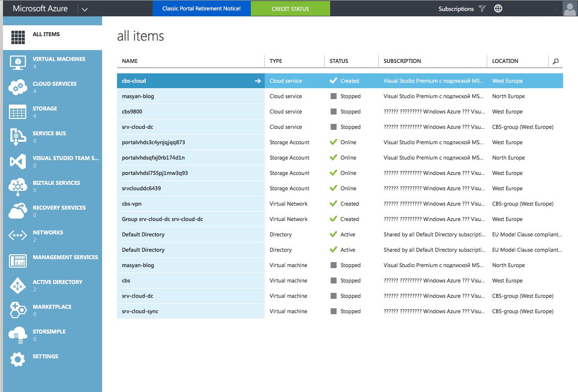Screen dimensions: 578x392
Task: Click the Credit Status button
Action: [x=290, y=8]
